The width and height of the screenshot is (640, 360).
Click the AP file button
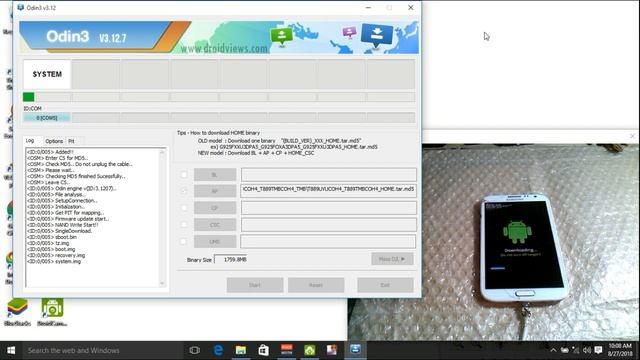215,191
